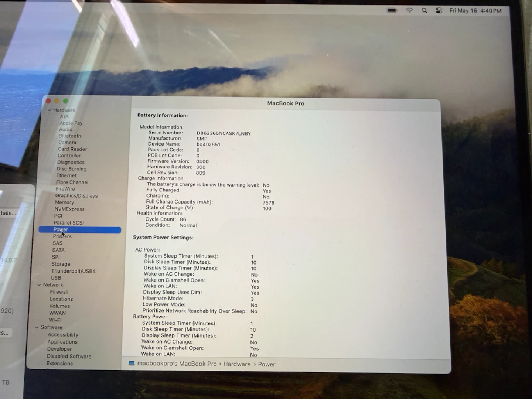This screenshot has width=532, height=399.
Task: Click the computer icon in the path bar
Action: coord(132,364)
